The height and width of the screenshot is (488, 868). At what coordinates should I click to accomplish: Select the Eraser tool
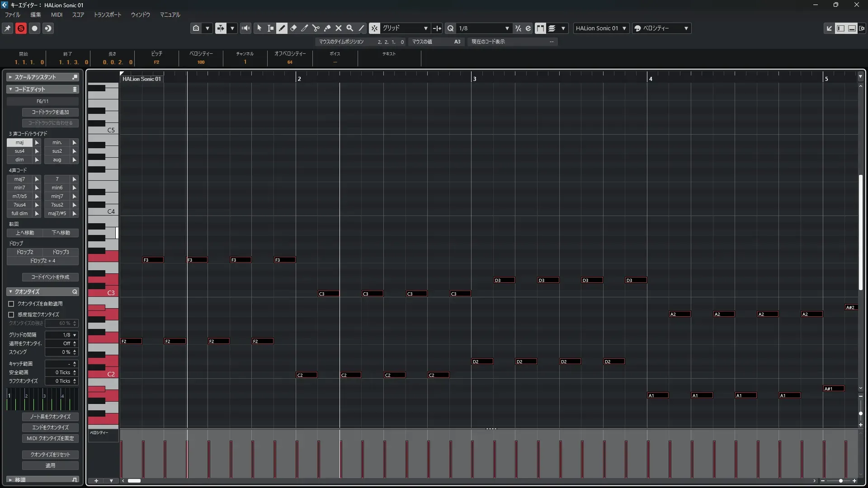pos(293,28)
